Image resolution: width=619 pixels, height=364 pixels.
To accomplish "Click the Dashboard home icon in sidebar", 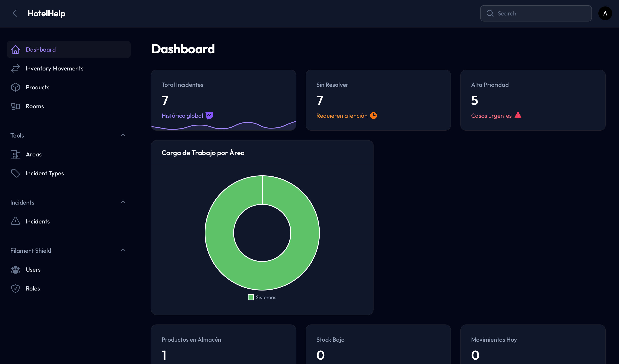I will click(15, 49).
